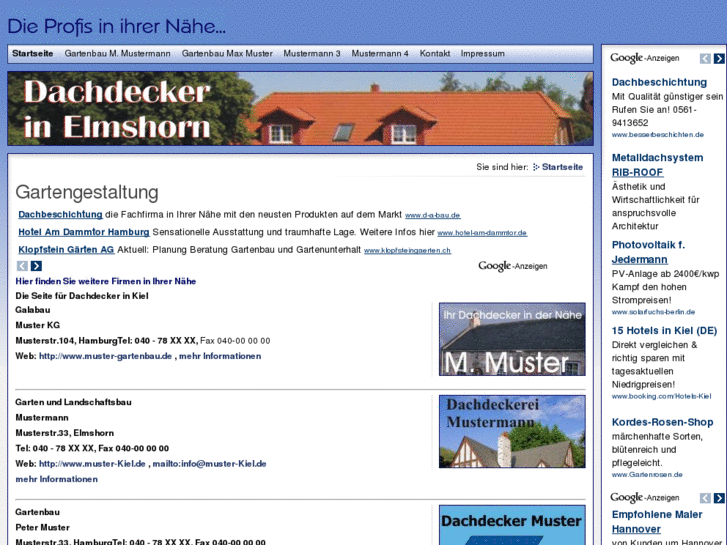Click Dachdeckerei Mustermann thumbnail image

pos(512,431)
